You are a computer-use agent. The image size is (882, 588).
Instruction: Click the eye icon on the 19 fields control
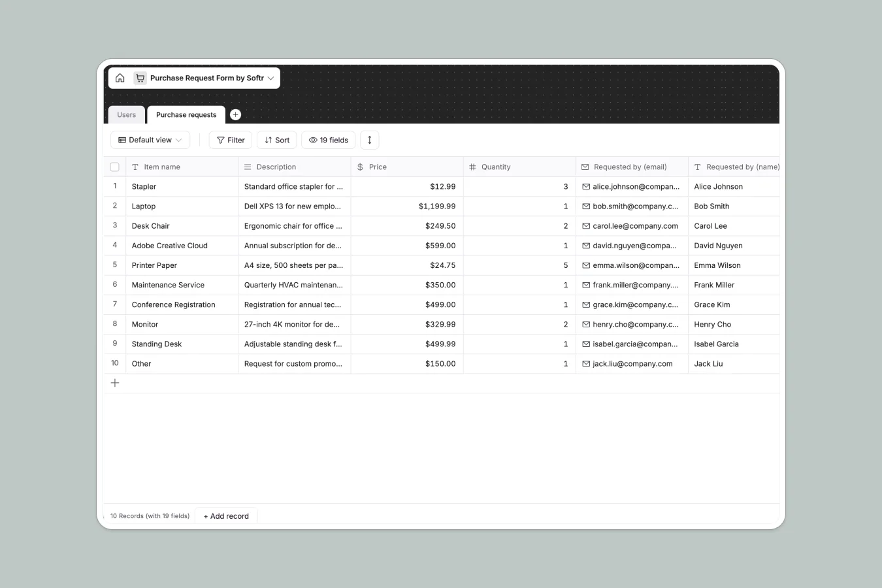point(314,140)
